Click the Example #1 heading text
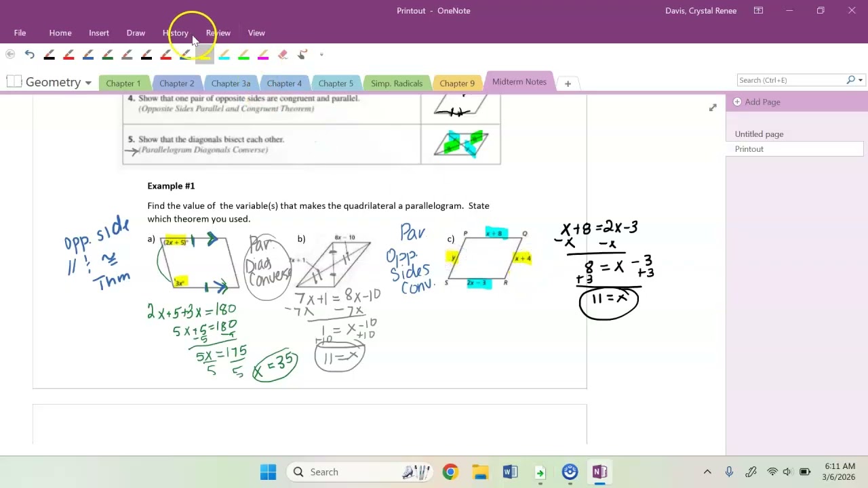The width and height of the screenshot is (868, 488). pyautogui.click(x=171, y=186)
